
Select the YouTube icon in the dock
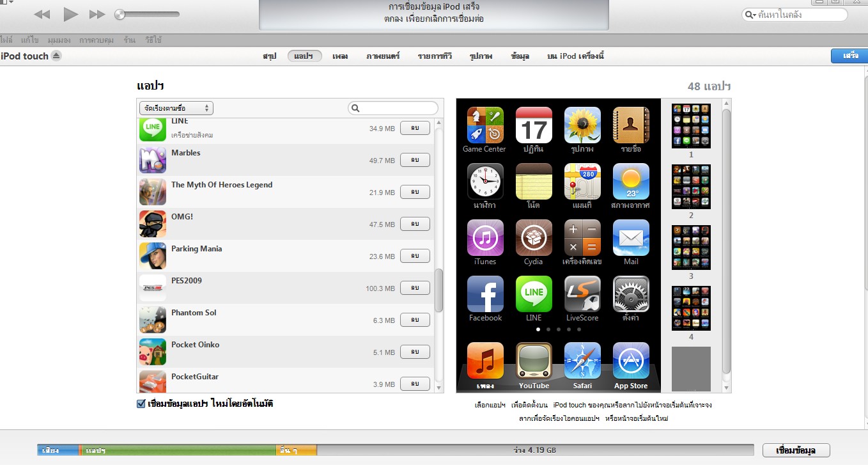[x=534, y=360]
